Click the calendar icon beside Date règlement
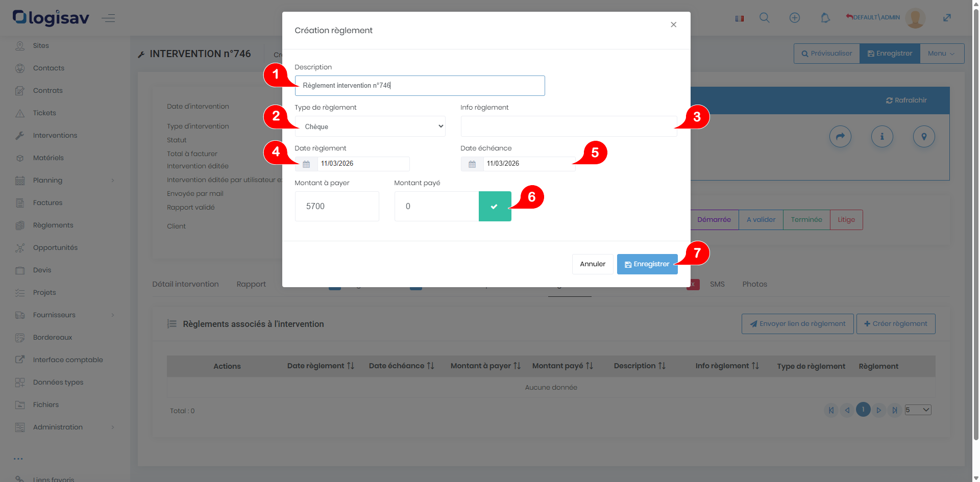Screen dimensions: 980x482 click(x=306, y=164)
